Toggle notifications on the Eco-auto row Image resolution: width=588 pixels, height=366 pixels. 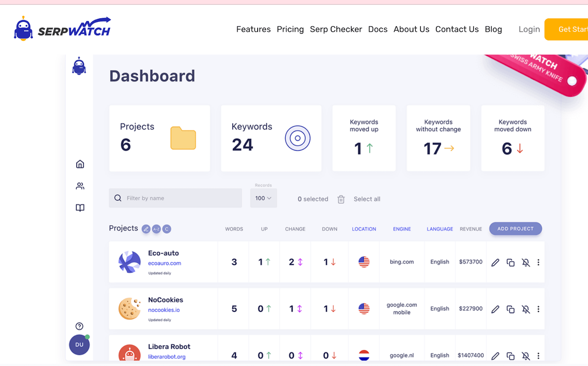pyautogui.click(x=526, y=262)
